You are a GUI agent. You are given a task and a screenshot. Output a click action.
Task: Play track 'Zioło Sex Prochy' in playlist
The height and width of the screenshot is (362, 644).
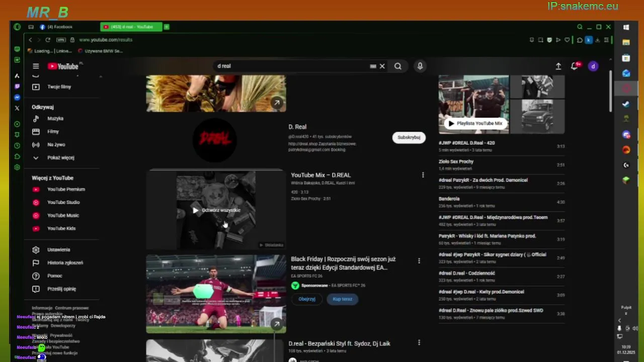tap(502, 164)
